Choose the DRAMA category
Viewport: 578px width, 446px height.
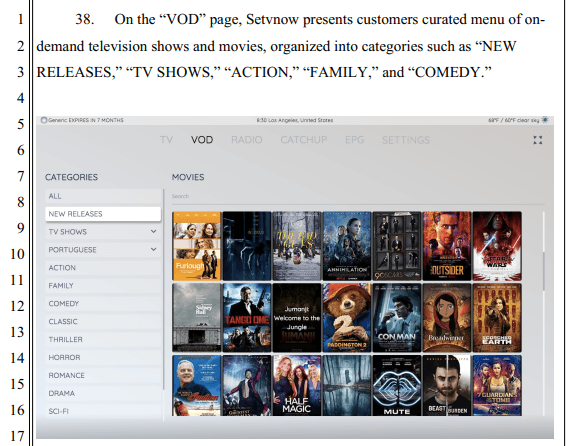coord(103,393)
